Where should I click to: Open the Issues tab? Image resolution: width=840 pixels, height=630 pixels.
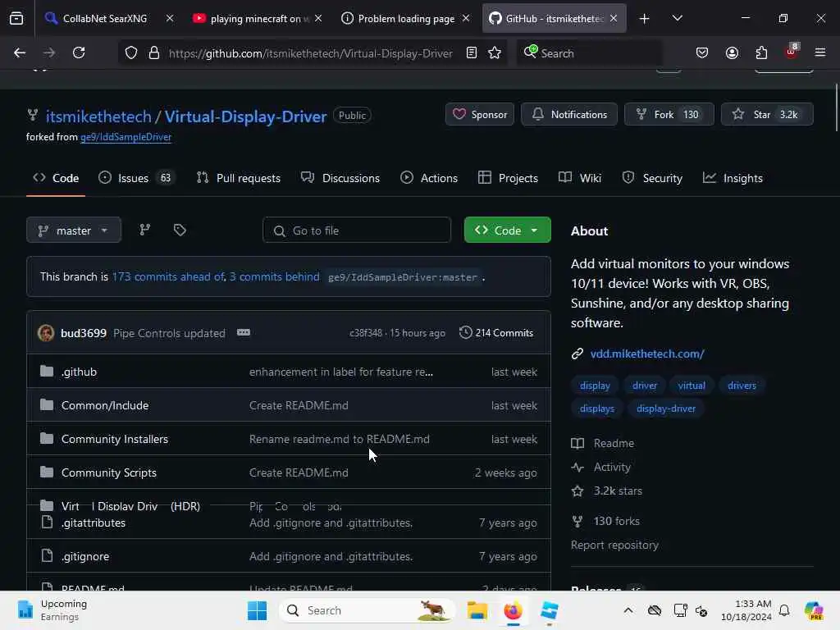coord(136,178)
